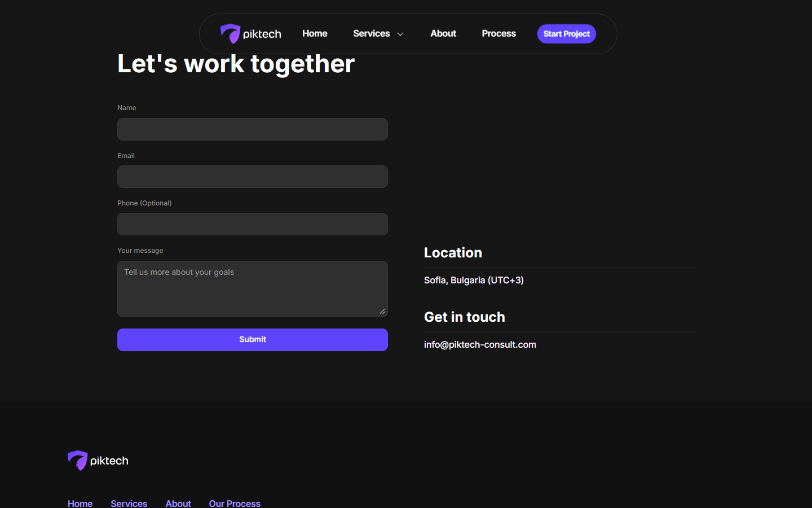Open the footer About link
The height and width of the screenshot is (508, 812).
click(178, 503)
